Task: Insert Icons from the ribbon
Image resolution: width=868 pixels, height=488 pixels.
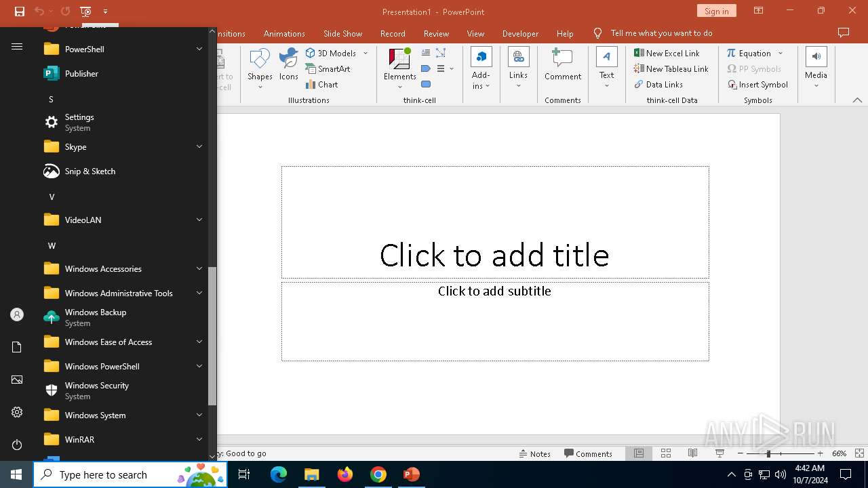Action: [289, 64]
